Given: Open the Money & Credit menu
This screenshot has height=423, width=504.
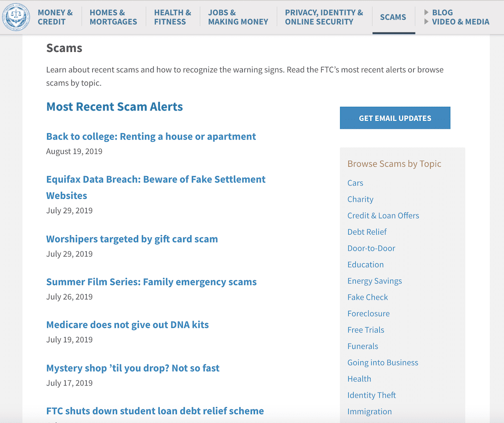Looking at the screenshot, I should [55, 17].
